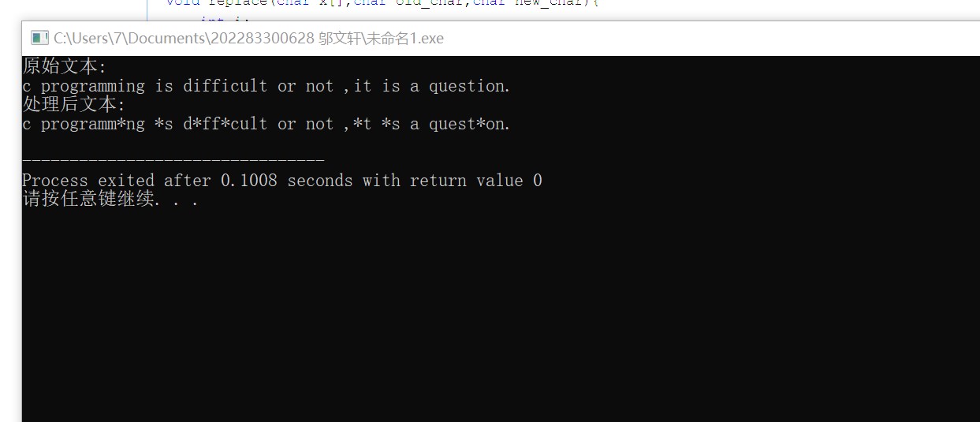The height and width of the screenshot is (422, 980).
Task: Click the 原始文本: label line
Action: [65, 67]
